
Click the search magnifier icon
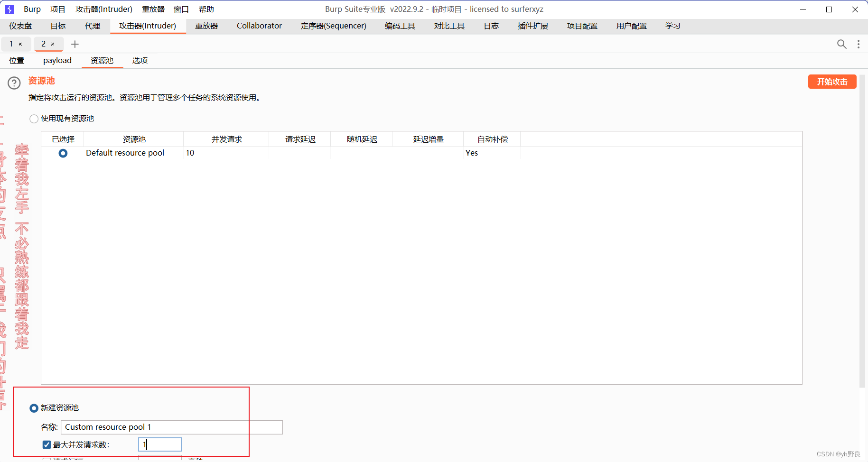click(x=841, y=44)
